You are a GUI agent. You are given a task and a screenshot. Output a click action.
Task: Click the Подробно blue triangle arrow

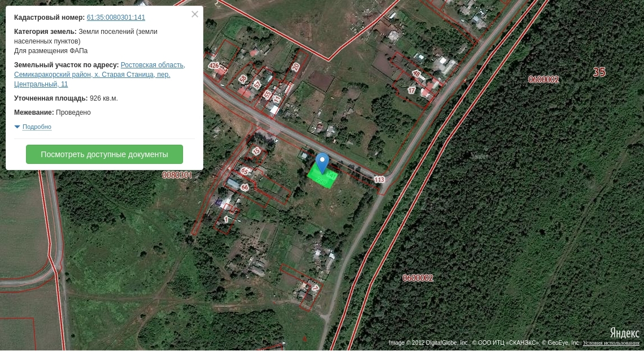coord(17,127)
